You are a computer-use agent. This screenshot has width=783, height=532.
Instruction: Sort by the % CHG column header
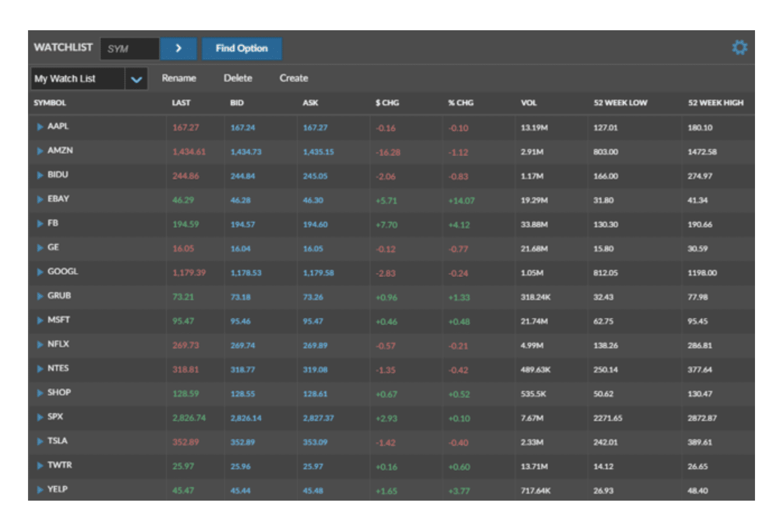click(x=460, y=103)
